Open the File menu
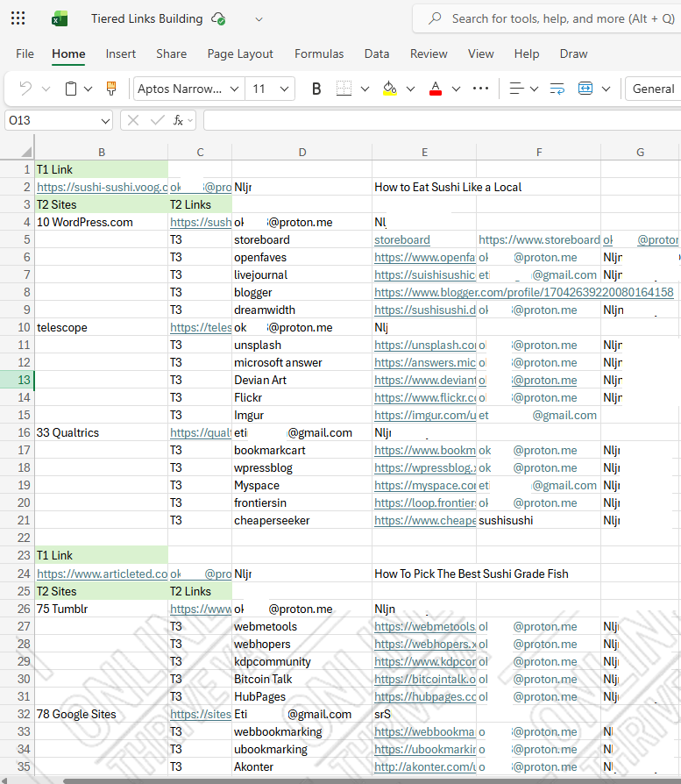681x784 pixels. (25, 53)
